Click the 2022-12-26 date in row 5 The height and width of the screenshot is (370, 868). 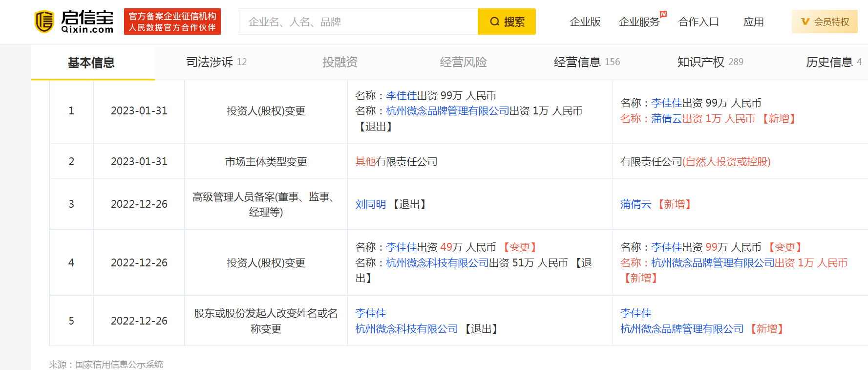point(139,321)
